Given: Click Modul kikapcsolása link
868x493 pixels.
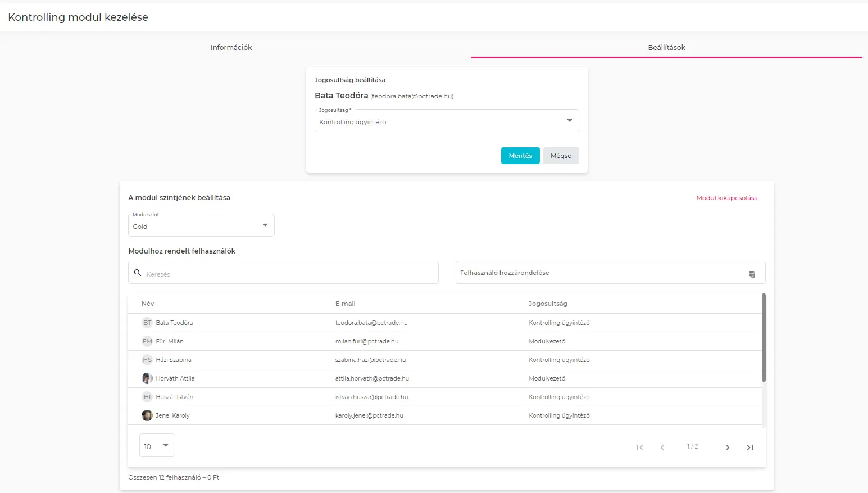Looking at the screenshot, I should click(x=726, y=198).
